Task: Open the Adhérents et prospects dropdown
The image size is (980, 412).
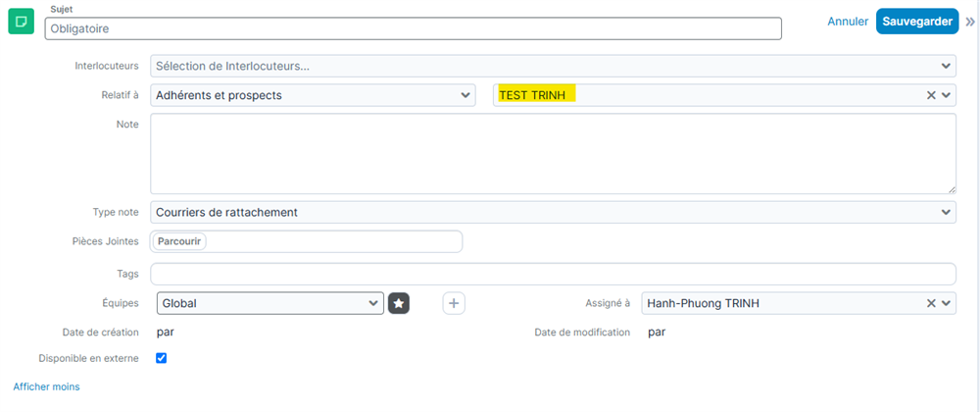Action: (314, 95)
